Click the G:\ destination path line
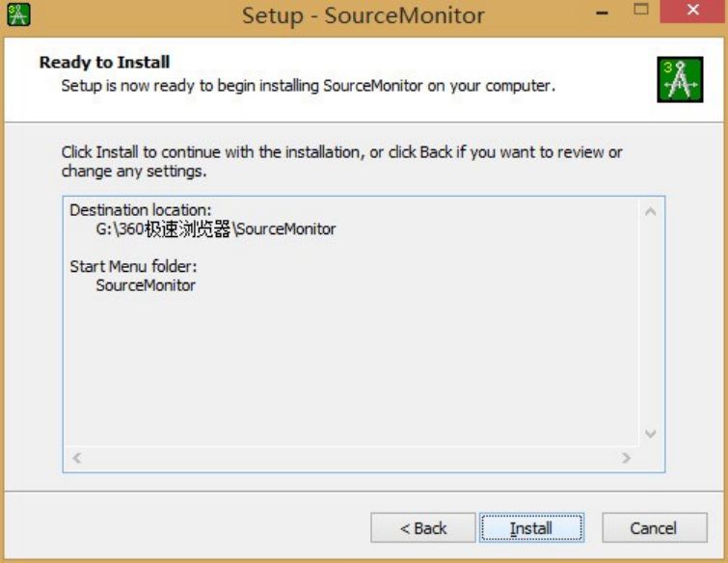Screen dimensions: 728x563 tap(216, 229)
